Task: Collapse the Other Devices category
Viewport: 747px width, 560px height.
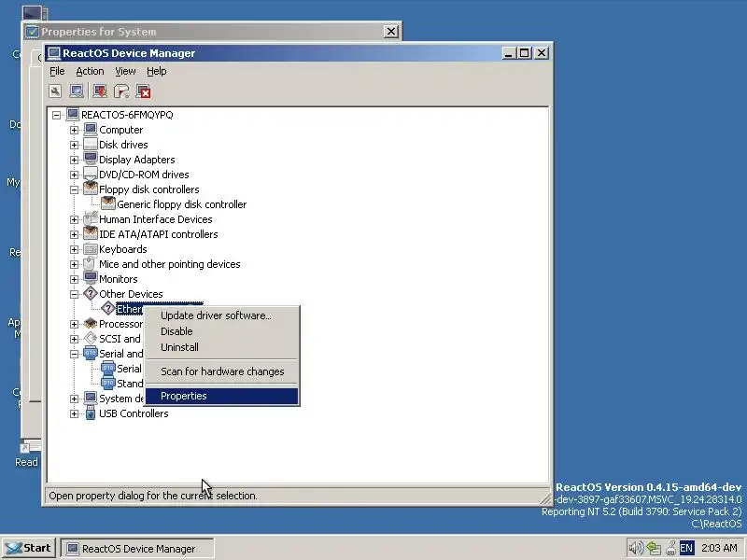Action: 74,294
